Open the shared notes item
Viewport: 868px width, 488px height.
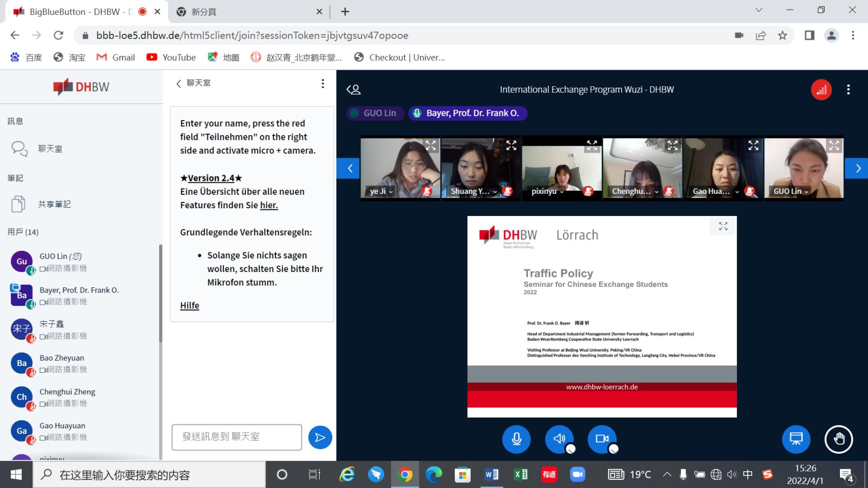click(54, 204)
